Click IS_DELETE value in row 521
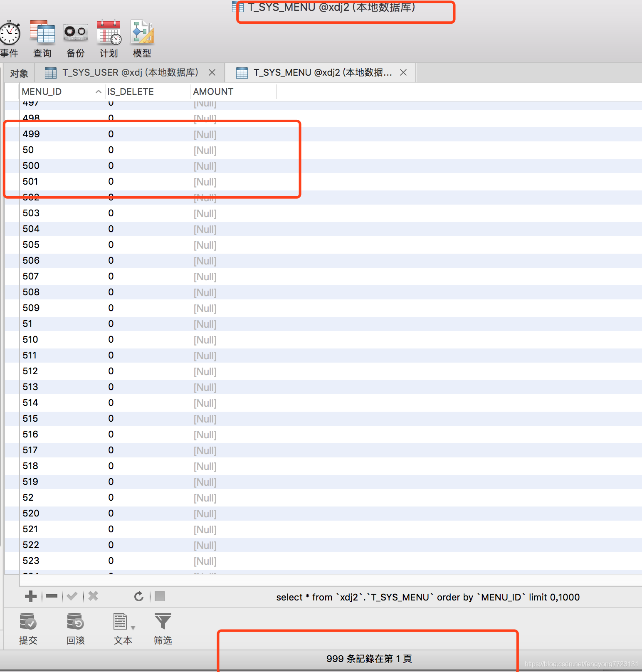The width and height of the screenshot is (642, 672). pos(111,529)
